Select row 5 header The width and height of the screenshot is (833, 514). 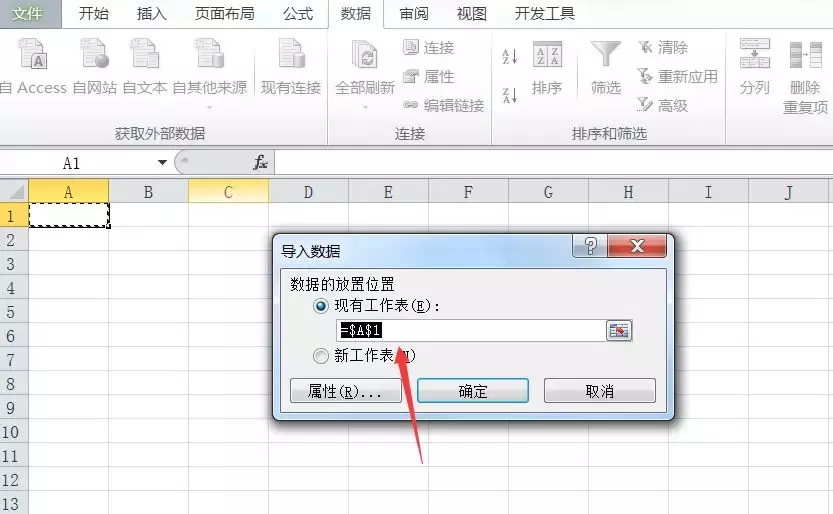coord(14,312)
